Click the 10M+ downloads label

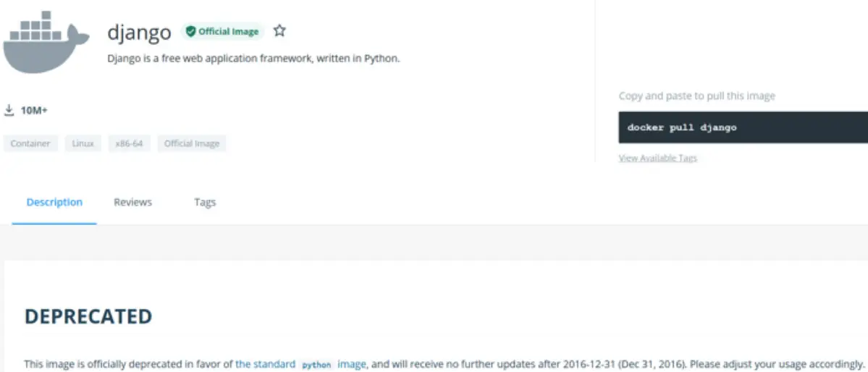(34, 110)
